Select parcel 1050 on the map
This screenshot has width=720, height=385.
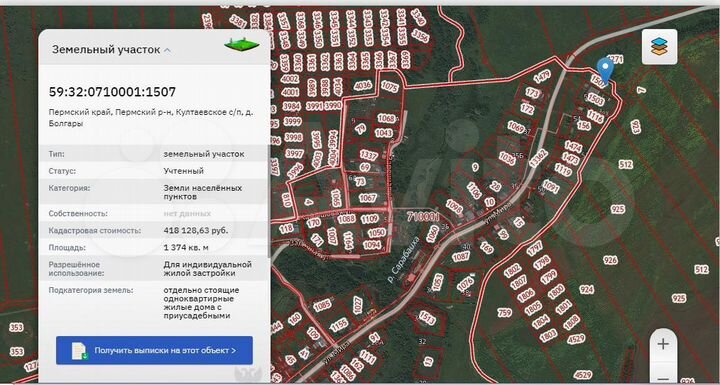[377, 233]
